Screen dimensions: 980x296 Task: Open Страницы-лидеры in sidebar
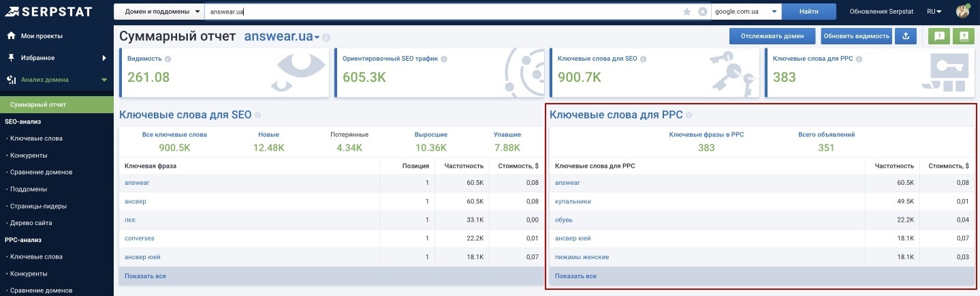[37, 206]
